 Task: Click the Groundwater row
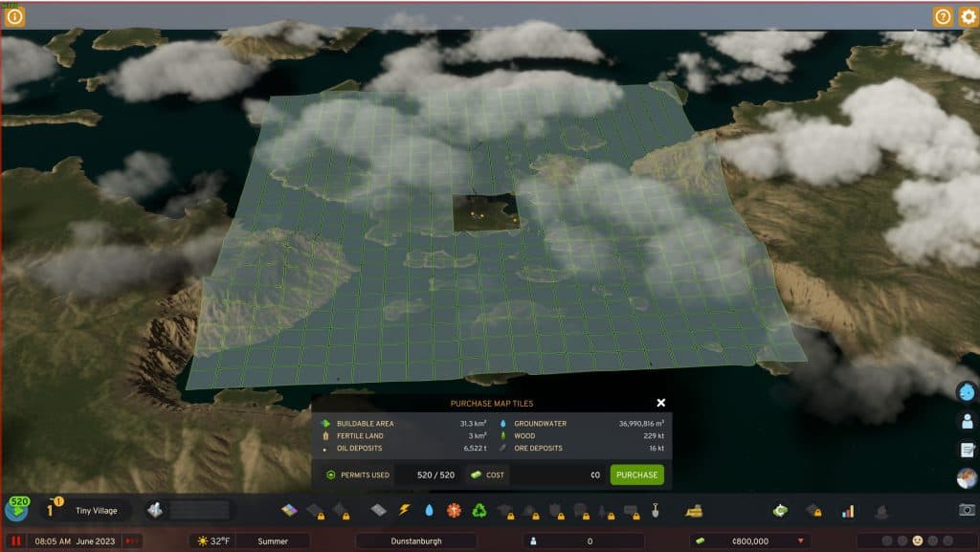(x=582, y=424)
